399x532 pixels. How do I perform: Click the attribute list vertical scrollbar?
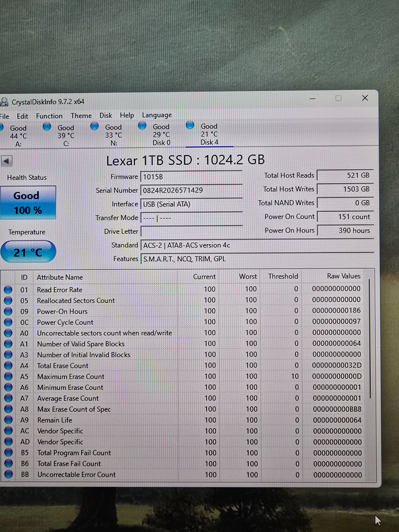[370, 337]
